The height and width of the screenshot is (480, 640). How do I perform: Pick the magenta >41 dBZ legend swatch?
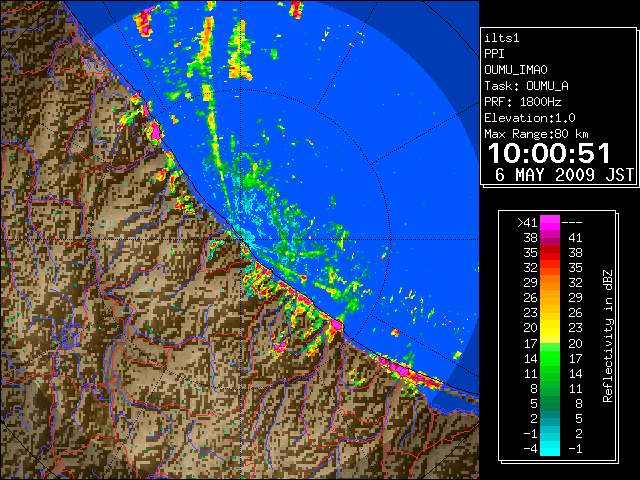click(550, 222)
